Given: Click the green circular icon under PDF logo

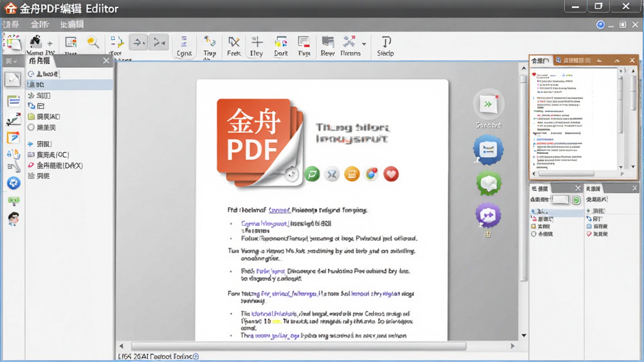Looking at the screenshot, I should point(312,174).
